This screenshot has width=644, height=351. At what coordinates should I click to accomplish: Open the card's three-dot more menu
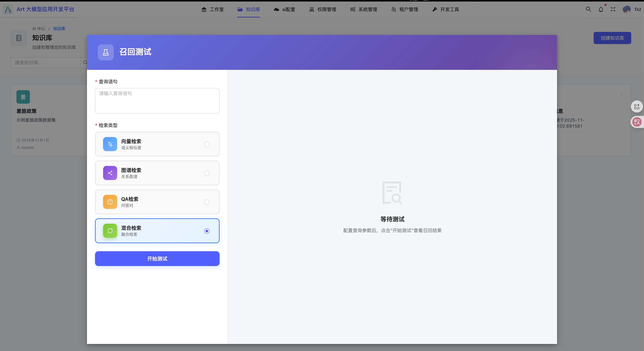point(621,94)
